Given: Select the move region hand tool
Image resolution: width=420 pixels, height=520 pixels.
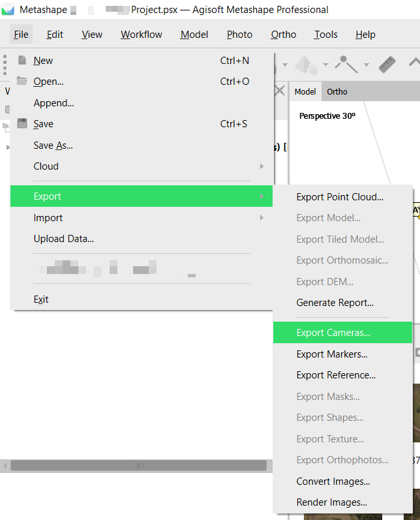Looking at the screenshot, I should pyautogui.click(x=306, y=65).
